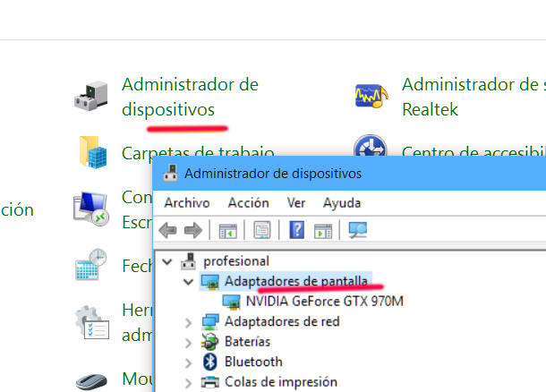Select the profesional computer node
Viewport: 546px width, 392px height.
236,261
